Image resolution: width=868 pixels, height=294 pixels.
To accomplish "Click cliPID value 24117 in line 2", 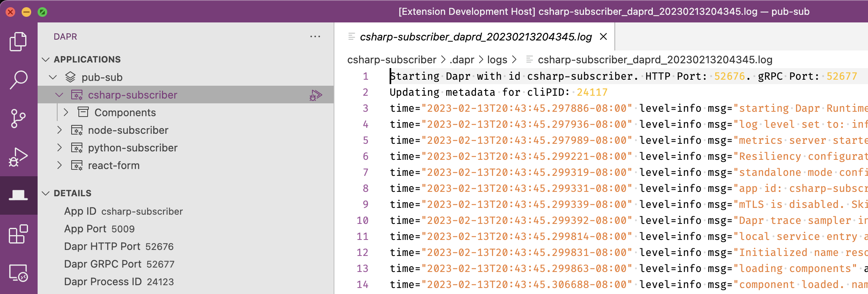I will point(592,92).
